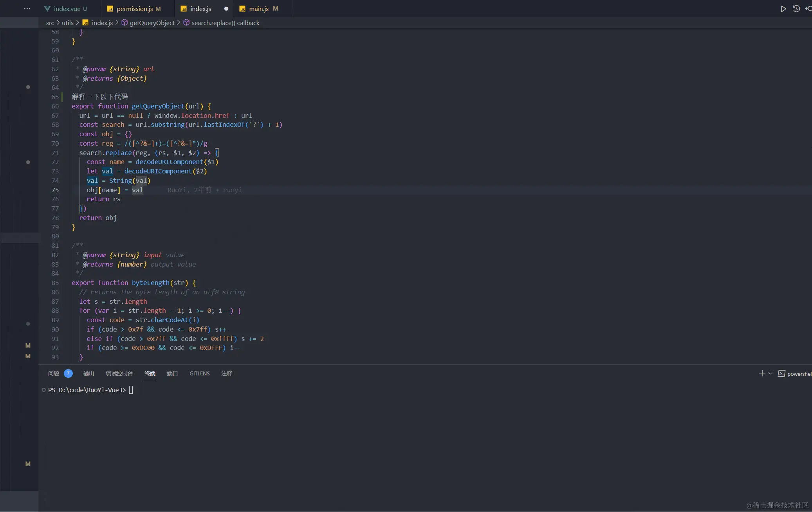This screenshot has height=512, width=812.
Task: Open the terminal launch profile dropdown arrow
Action: (770, 373)
